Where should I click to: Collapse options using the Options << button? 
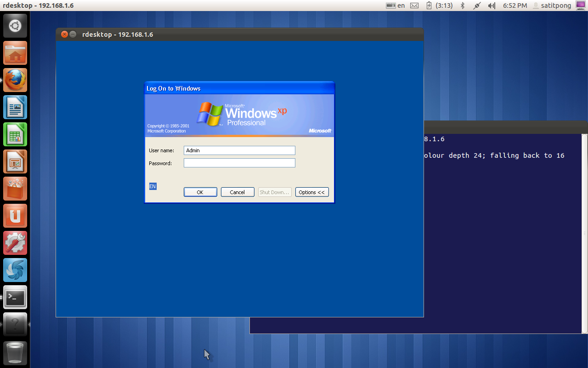point(312,192)
